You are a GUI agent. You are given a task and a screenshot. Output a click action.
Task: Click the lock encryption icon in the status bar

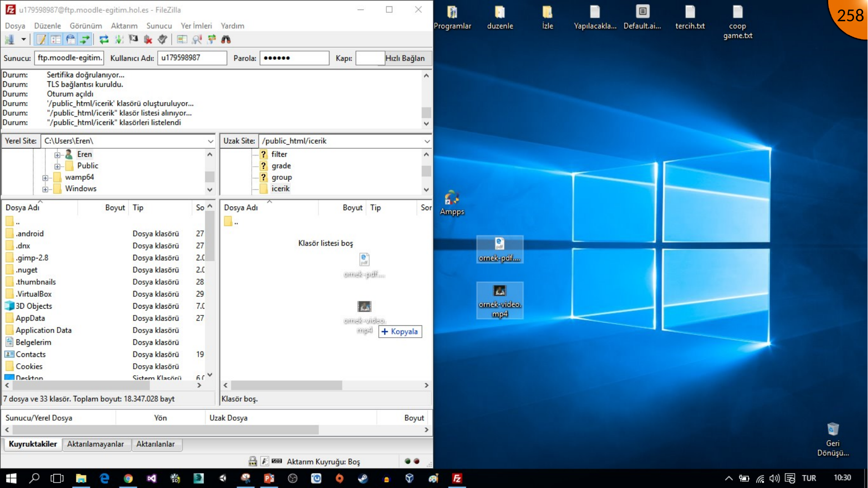(x=253, y=461)
